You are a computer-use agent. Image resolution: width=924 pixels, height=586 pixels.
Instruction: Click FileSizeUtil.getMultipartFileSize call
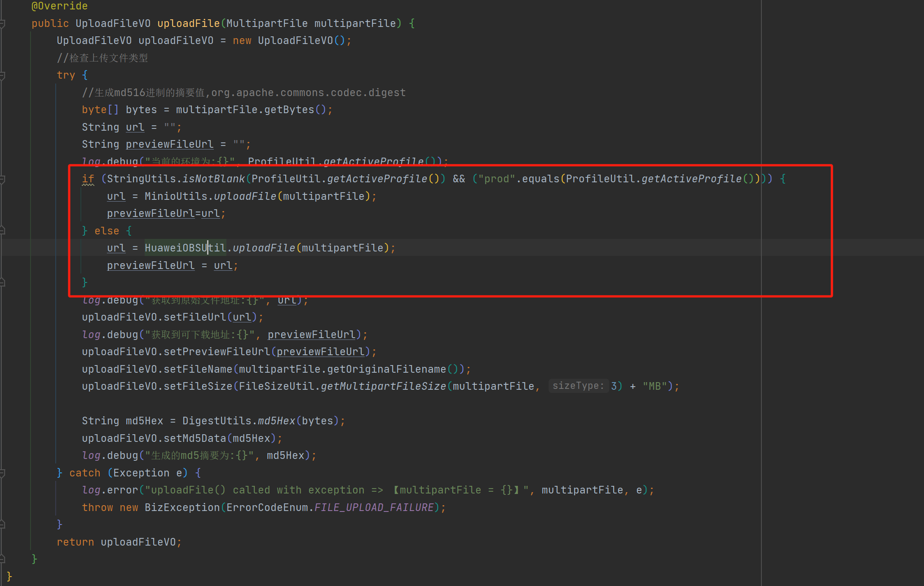pyautogui.click(x=383, y=386)
